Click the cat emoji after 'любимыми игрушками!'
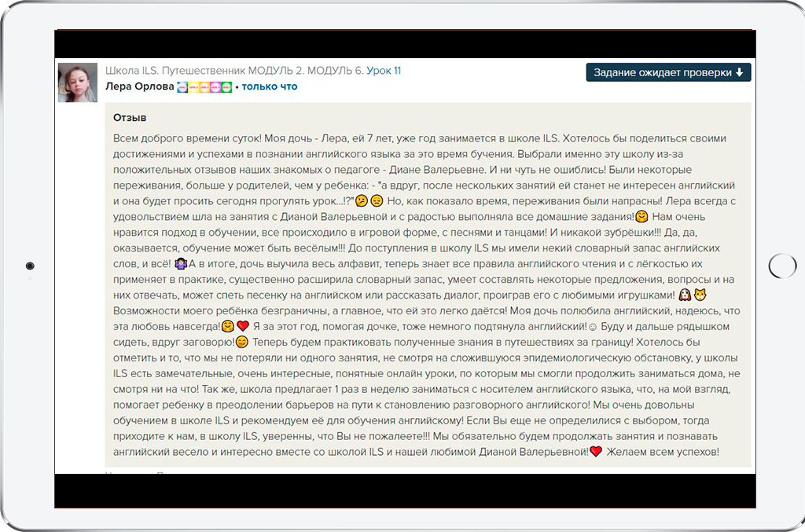Image resolution: width=805 pixels, height=532 pixels. click(x=700, y=295)
